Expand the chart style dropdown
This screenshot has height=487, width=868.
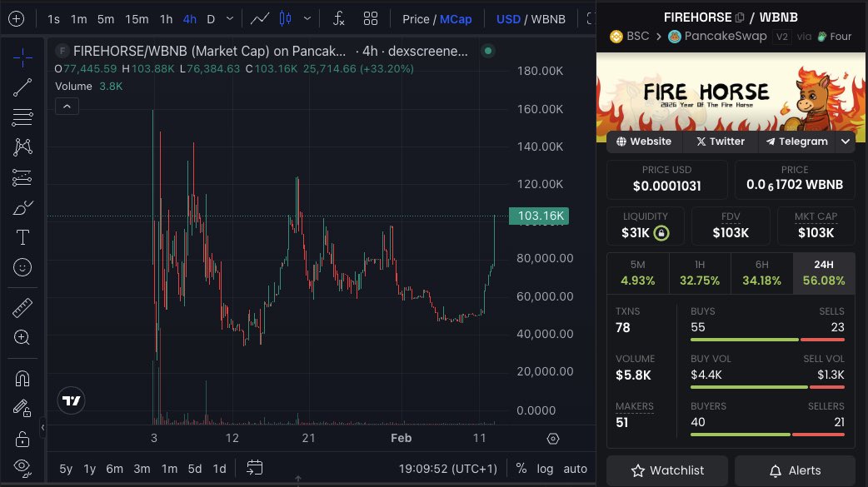(x=307, y=19)
